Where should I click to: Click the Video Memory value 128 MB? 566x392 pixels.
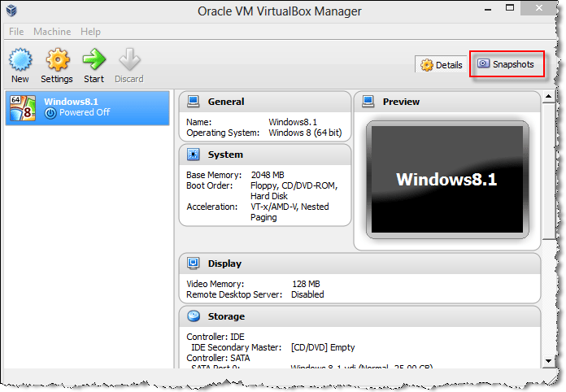point(306,284)
